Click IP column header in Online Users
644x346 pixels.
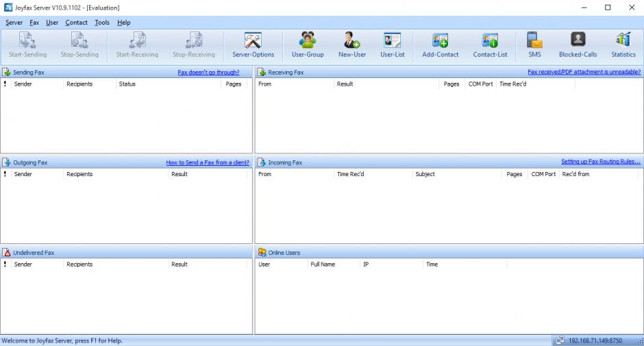[x=391, y=264]
